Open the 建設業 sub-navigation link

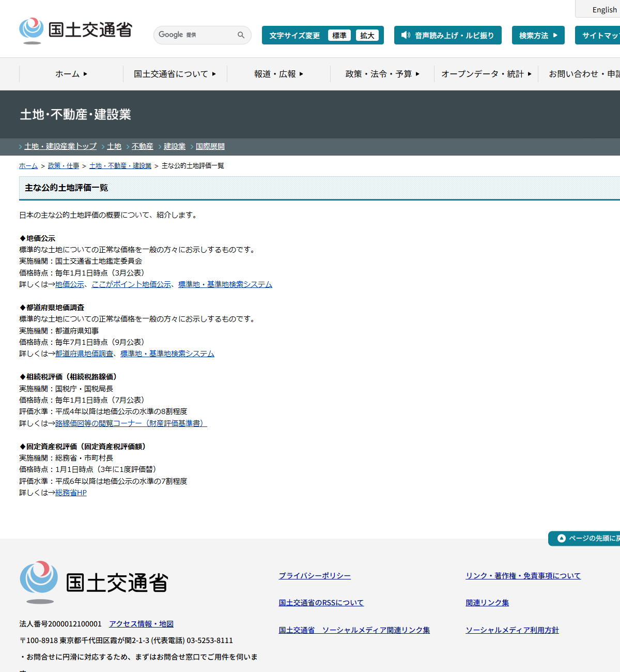175,146
